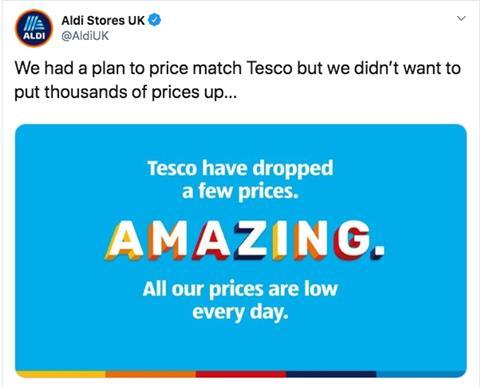480x387 pixels.
Task: Select the colourful AMAZING. headline
Action: point(245,241)
